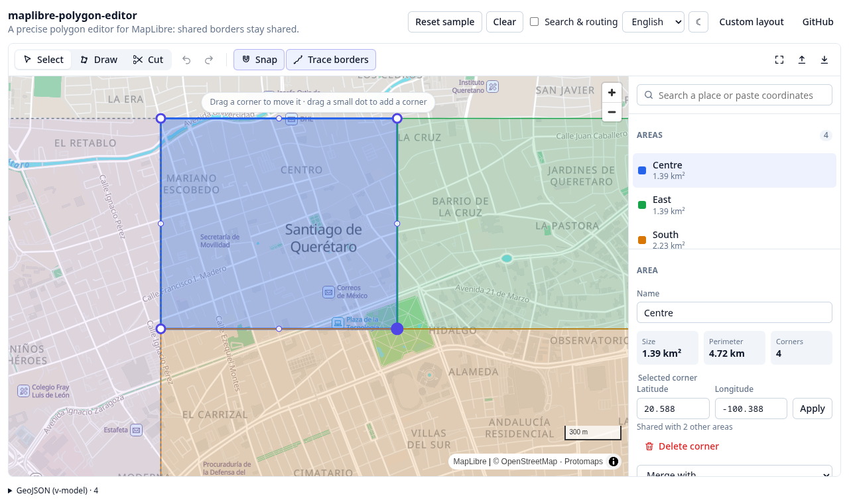Open the GitHub link

pyautogui.click(x=818, y=22)
